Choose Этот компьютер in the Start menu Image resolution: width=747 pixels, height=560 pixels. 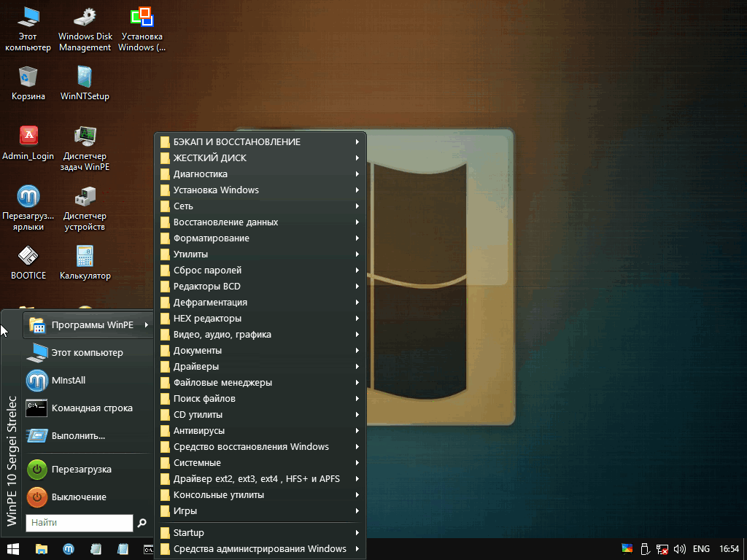coord(88,353)
